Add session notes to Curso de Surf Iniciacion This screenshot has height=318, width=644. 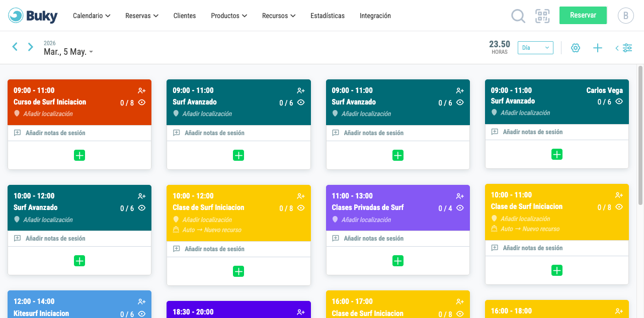[x=55, y=133]
